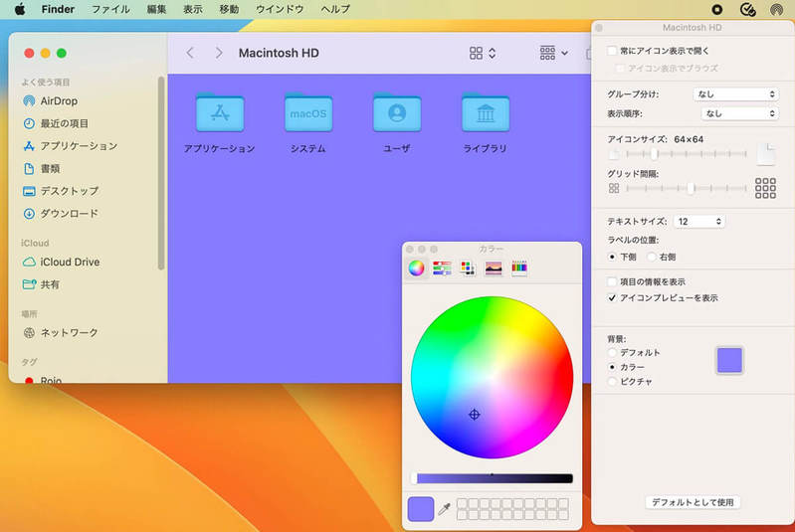Open Finder menu
This screenshot has height=532, width=795.
pos(58,9)
